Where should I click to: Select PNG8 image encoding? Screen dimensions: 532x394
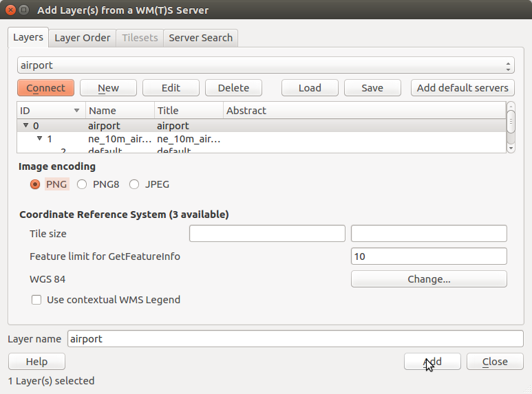point(82,184)
